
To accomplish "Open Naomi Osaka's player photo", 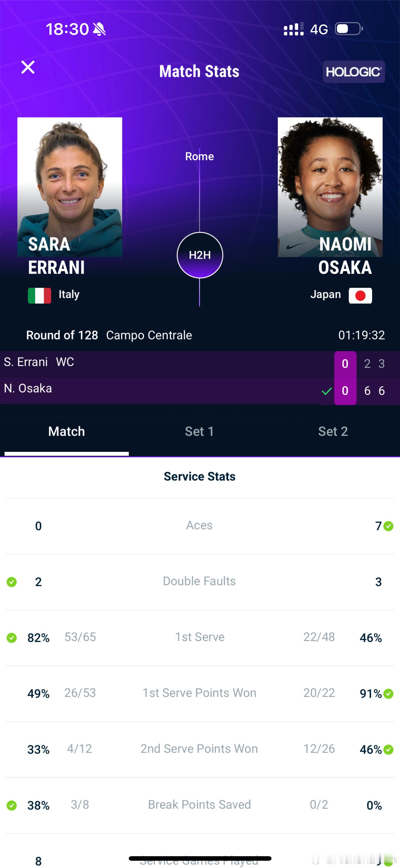I will point(330,187).
